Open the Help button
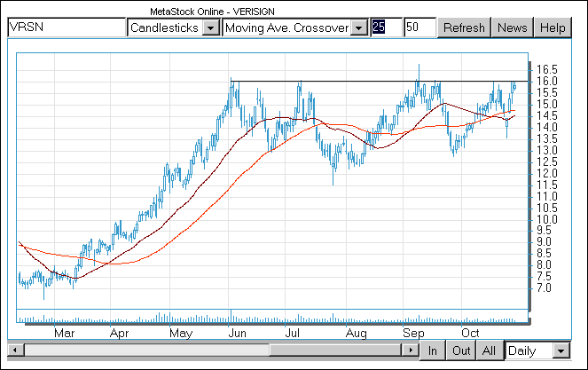This screenshot has height=370, width=588. tap(553, 28)
